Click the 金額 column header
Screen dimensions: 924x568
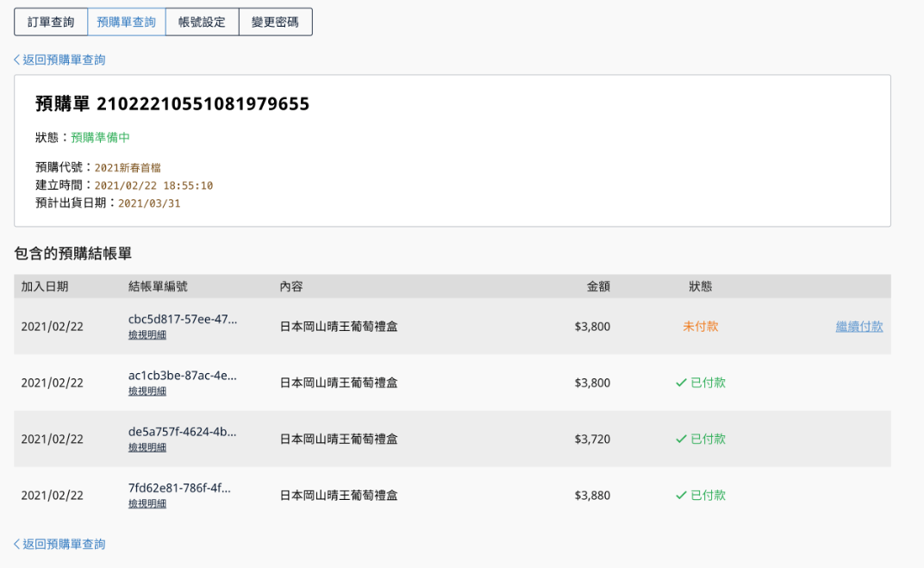point(598,286)
